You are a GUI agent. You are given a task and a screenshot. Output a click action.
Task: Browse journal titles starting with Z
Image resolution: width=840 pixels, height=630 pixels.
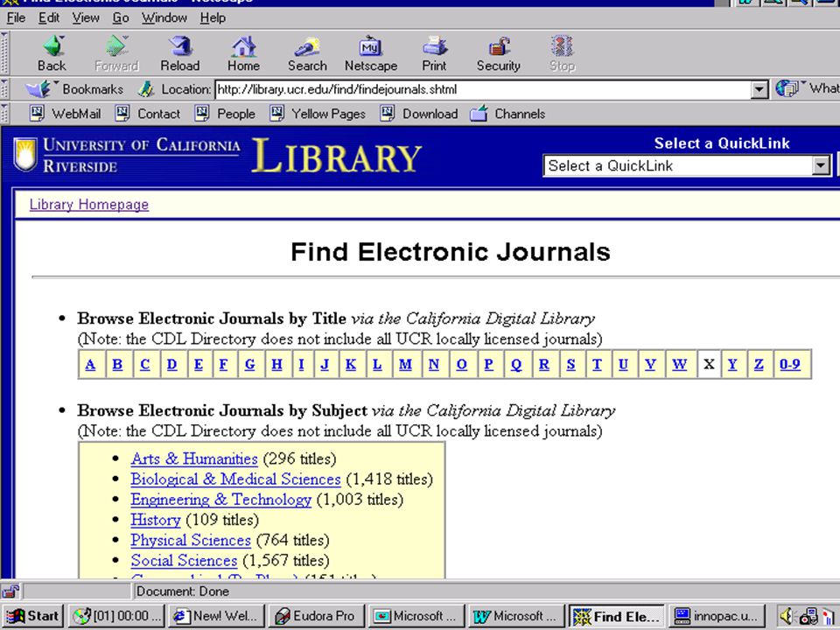(x=759, y=364)
